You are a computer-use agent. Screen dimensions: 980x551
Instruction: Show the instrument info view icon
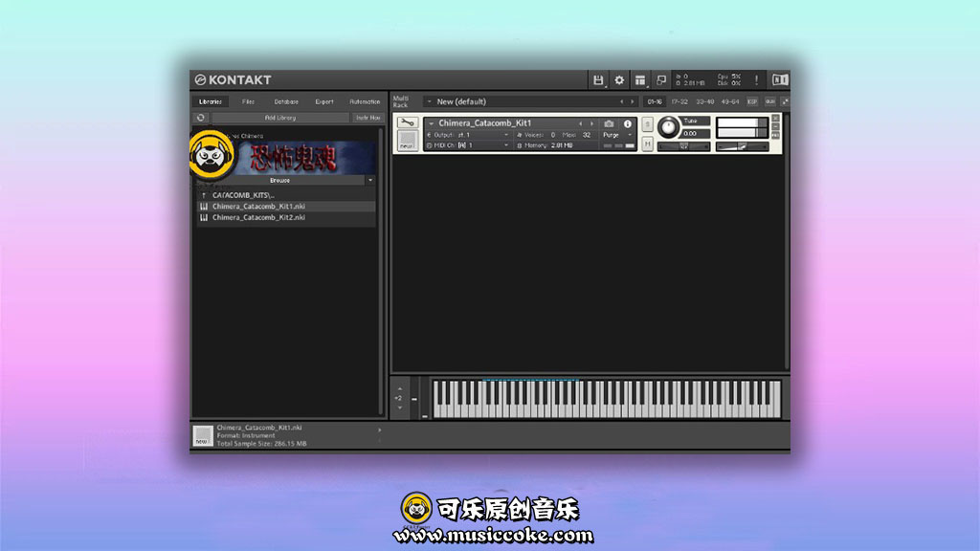(628, 123)
